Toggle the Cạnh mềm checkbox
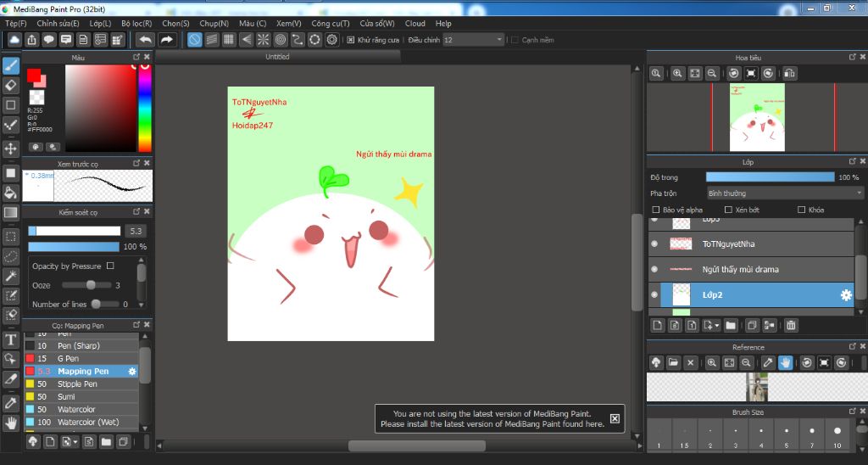 [515, 40]
